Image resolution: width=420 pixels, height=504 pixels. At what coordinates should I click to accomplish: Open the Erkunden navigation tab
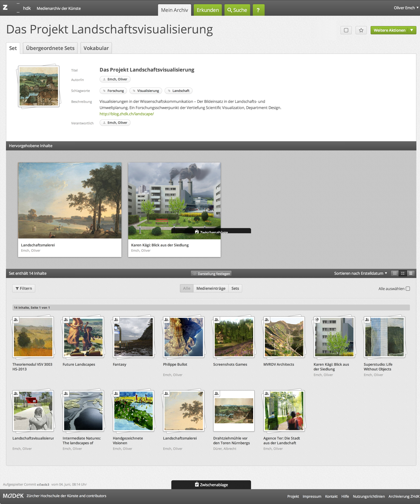[208, 10]
